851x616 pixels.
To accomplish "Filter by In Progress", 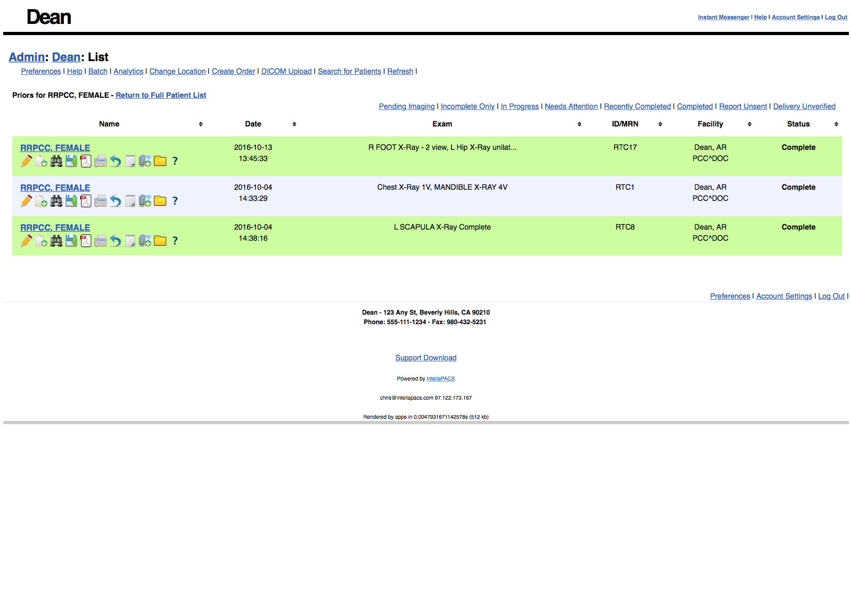I will (520, 106).
